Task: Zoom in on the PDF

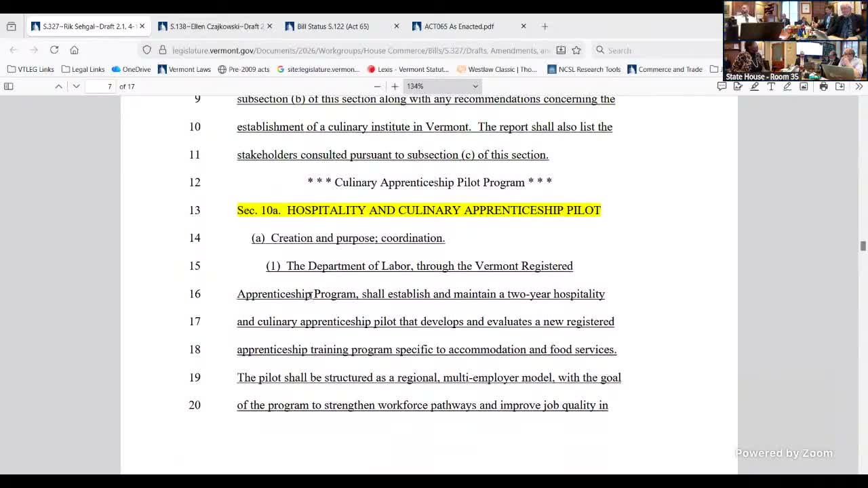Action: [395, 86]
